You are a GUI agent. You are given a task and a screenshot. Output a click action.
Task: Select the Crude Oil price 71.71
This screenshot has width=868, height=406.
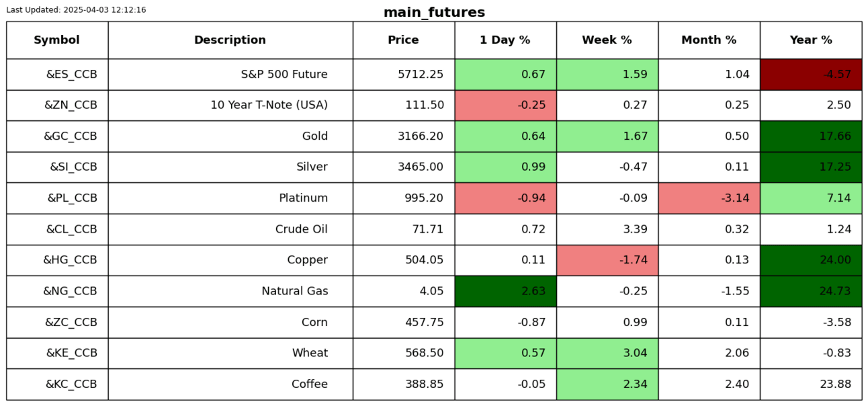click(x=427, y=229)
